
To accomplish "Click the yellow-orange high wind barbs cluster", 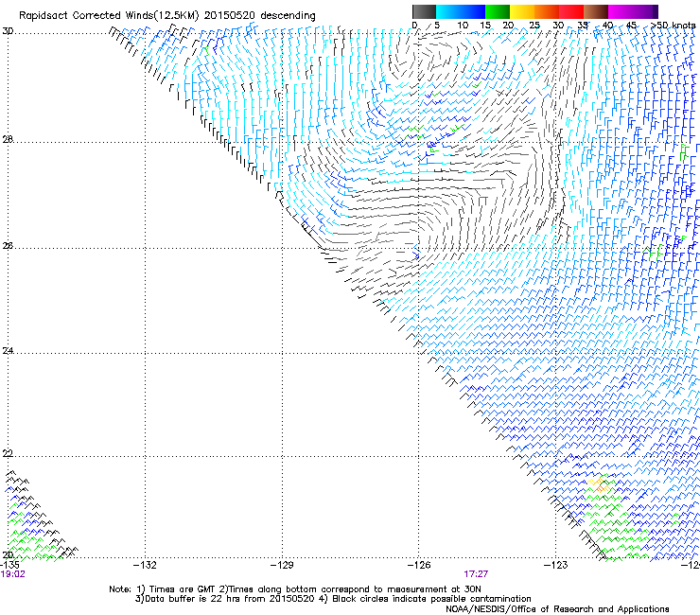I will tap(600, 485).
